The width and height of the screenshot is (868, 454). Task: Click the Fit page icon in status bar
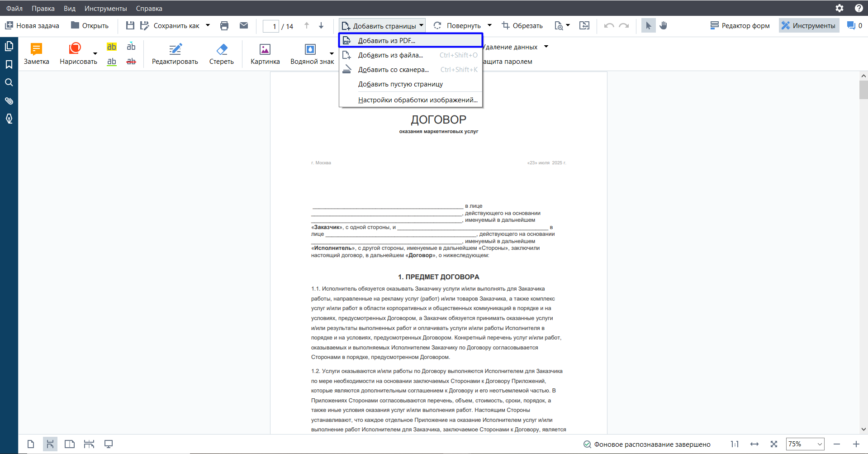(774, 444)
